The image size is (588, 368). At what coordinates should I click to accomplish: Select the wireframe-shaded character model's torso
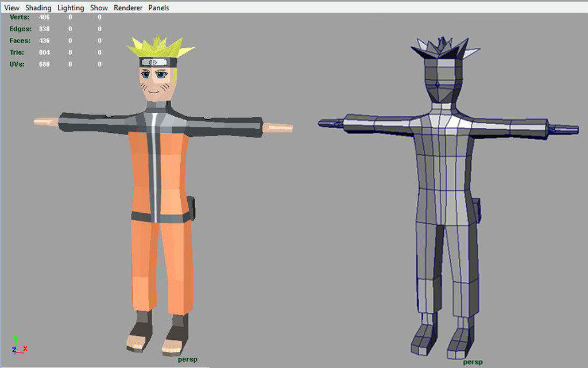pos(444,169)
